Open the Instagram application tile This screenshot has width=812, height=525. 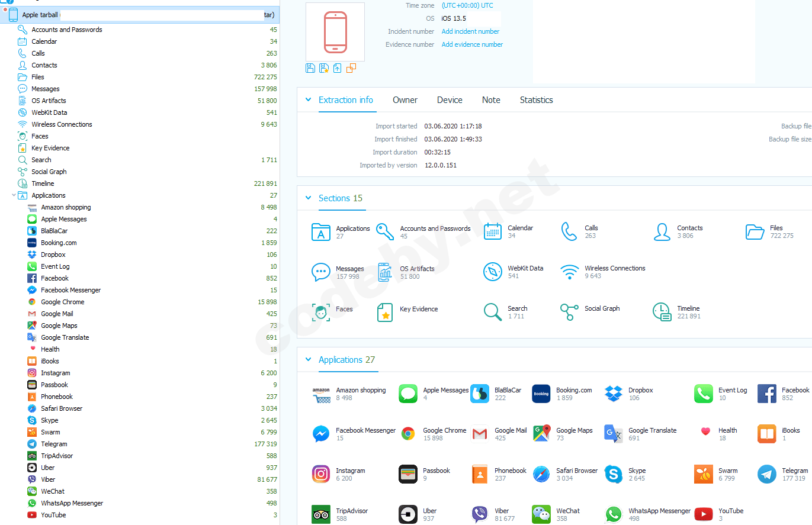[339, 474]
